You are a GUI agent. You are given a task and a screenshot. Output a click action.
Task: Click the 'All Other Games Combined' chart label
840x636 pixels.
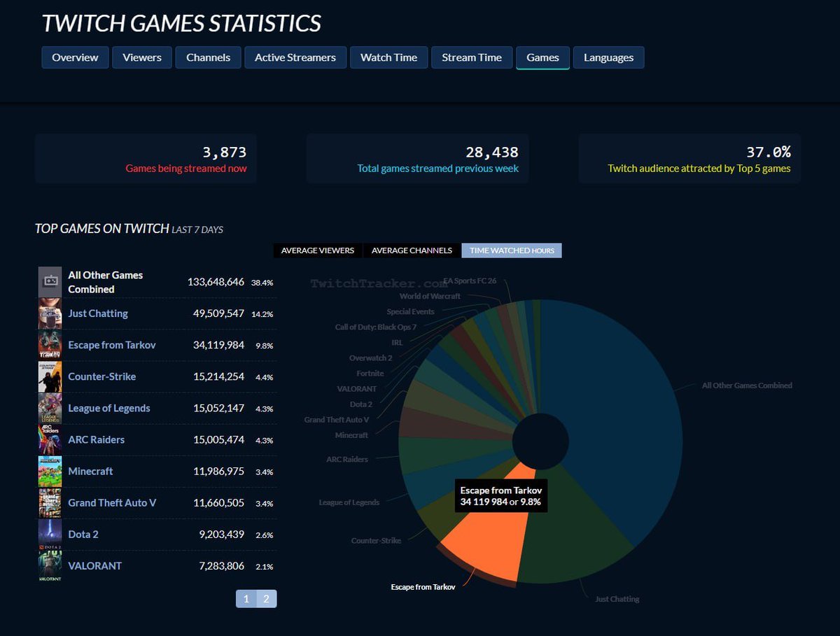coord(747,386)
